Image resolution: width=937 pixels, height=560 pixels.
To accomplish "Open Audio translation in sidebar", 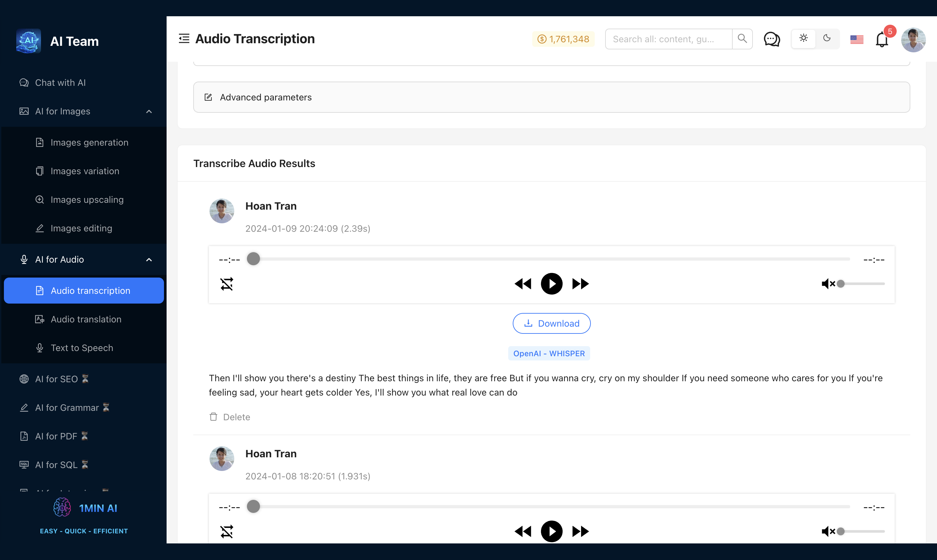I will (86, 319).
